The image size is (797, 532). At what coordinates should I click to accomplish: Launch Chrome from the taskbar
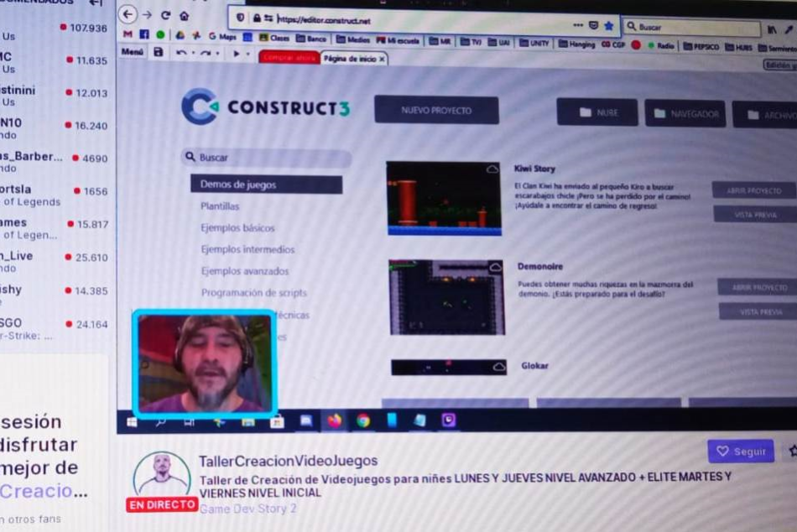[x=362, y=420]
